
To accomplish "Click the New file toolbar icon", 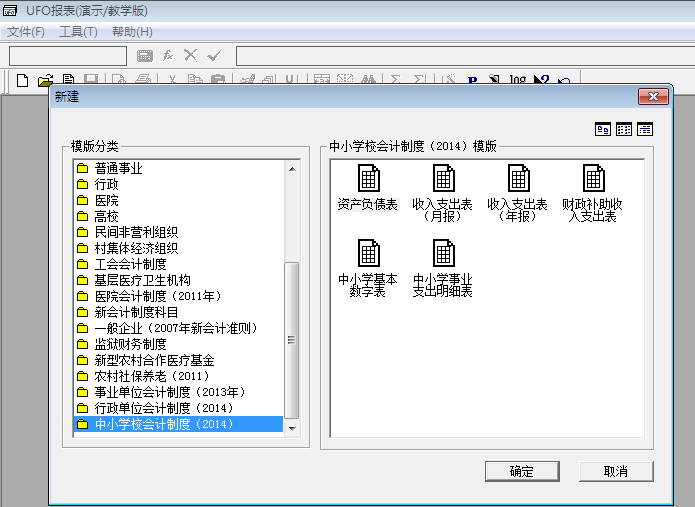I will pos(22,81).
